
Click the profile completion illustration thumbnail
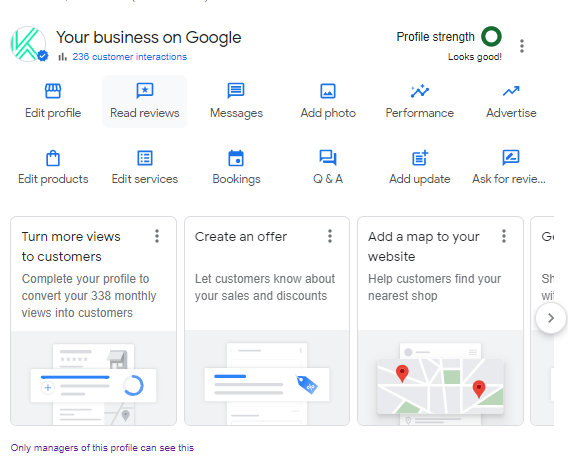93,378
